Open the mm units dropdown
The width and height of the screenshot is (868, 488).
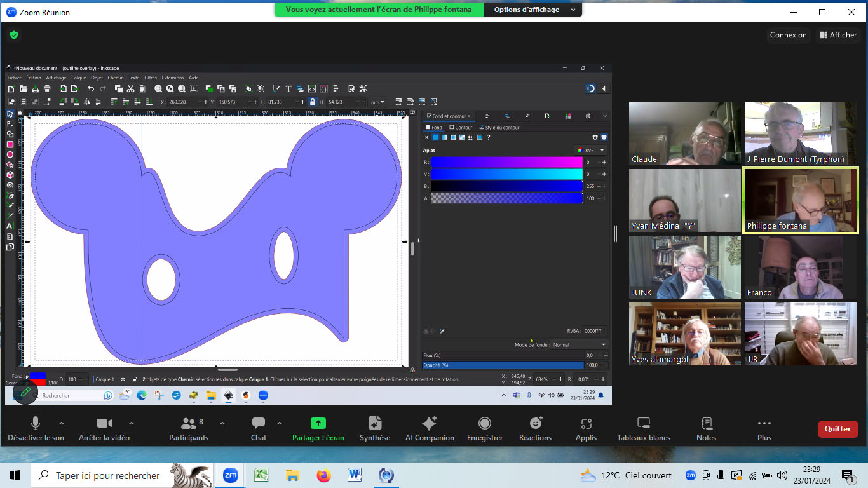click(x=378, y=102)
